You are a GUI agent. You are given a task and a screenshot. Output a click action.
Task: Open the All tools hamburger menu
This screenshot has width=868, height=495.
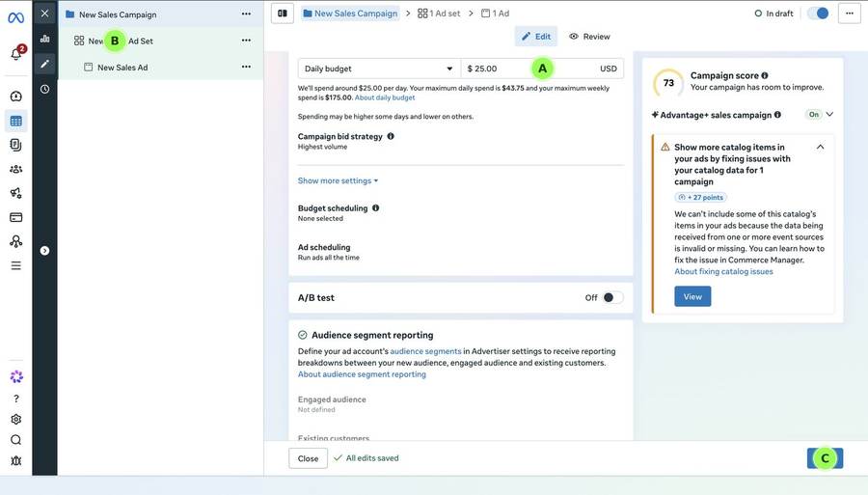point(16,265)
